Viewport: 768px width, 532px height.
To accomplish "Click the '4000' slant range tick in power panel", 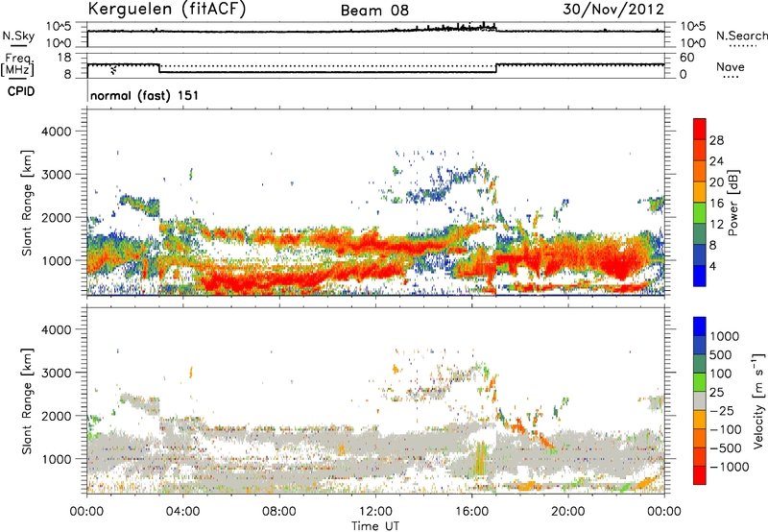I will coord(56,132).
